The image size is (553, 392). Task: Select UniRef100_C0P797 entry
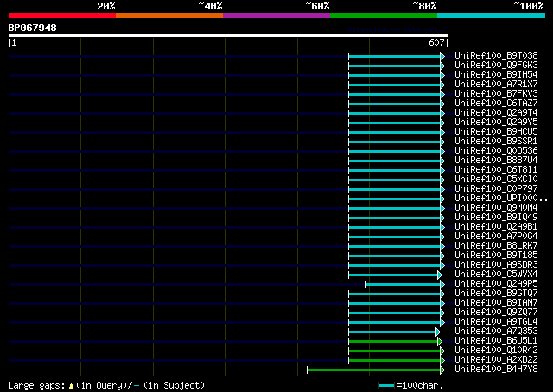(x=496, y=189)
